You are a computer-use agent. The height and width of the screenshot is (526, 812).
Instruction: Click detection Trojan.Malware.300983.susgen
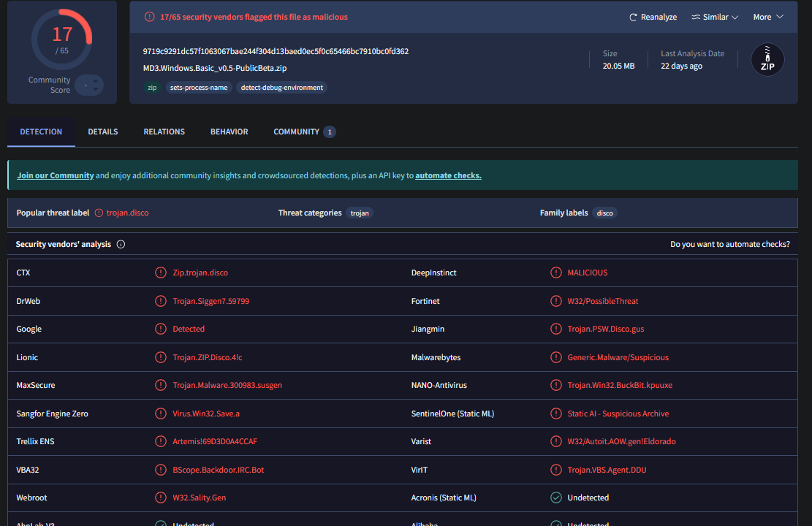tap(227, 385)
